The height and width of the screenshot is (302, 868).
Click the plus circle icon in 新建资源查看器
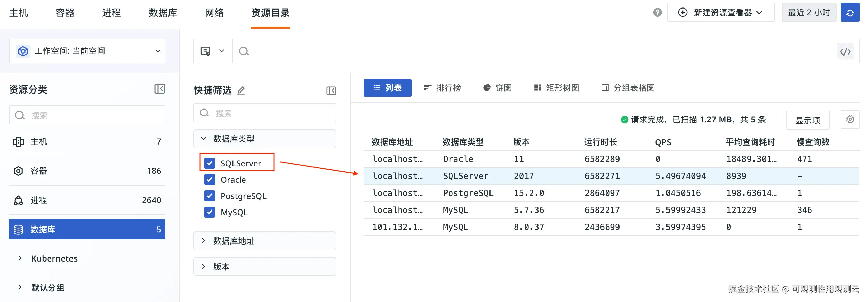pos(683,13)
